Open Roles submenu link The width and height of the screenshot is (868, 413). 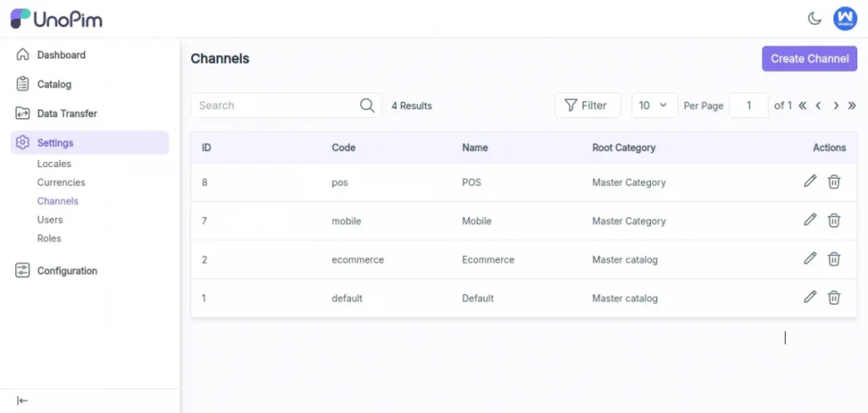click(x=49, y=238)
